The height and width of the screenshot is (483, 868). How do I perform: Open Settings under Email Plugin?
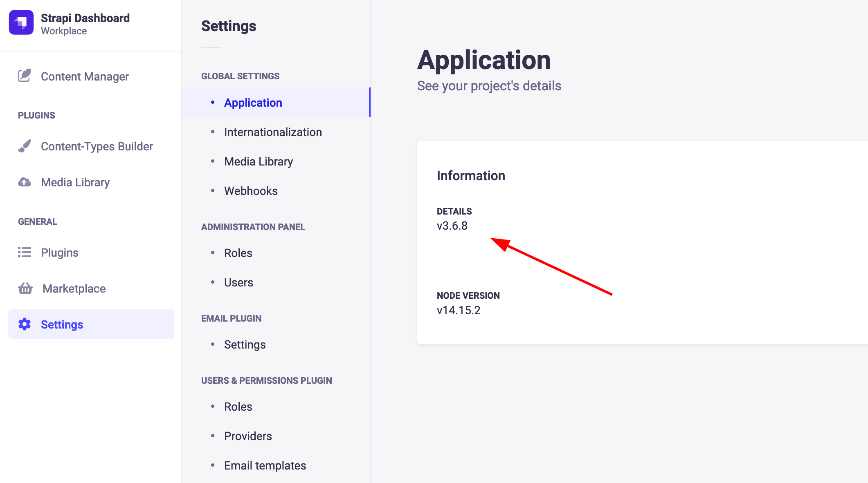tap(245, 344)
